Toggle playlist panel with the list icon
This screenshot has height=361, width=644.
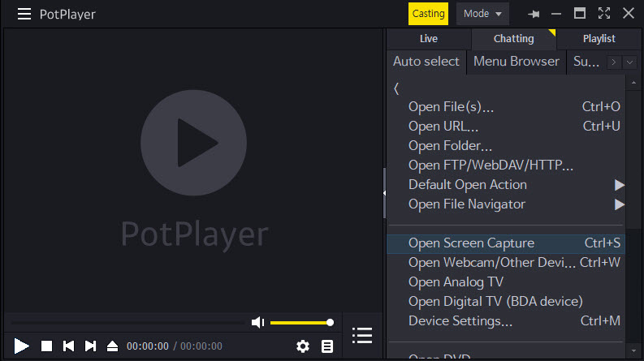362,335
